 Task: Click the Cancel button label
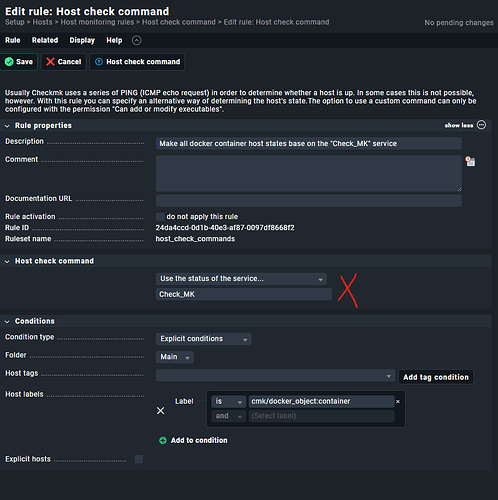click(x=69, y=62)
